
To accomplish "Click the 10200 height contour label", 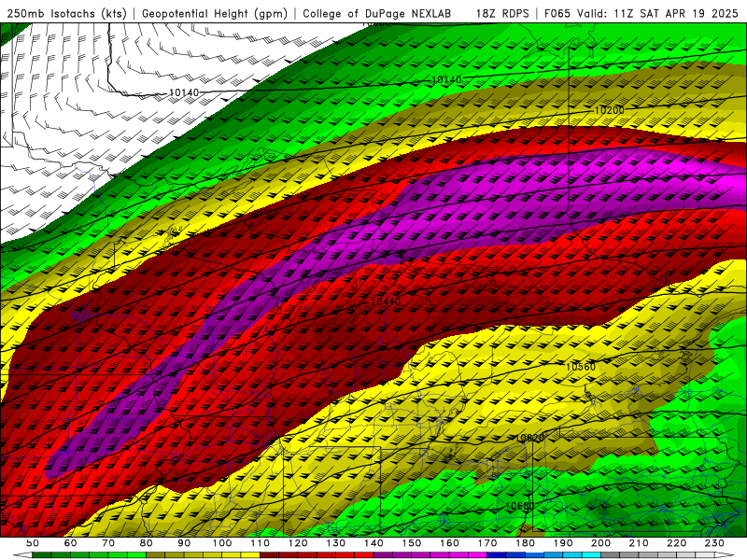I will [x=610, y=110].
